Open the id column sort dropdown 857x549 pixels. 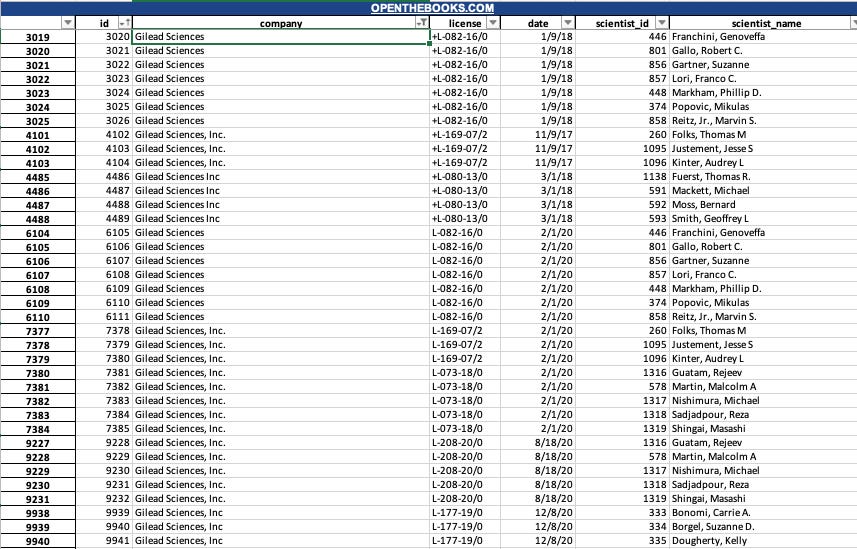tap(125, 22)
